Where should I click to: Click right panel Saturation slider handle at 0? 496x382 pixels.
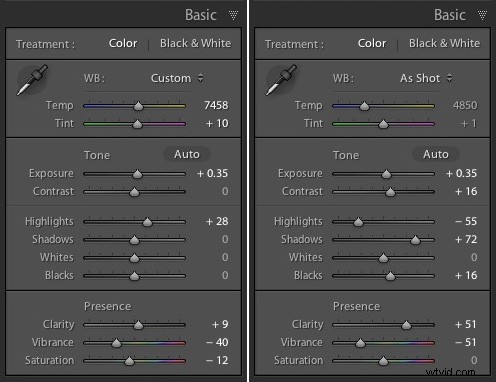(384, 361)
